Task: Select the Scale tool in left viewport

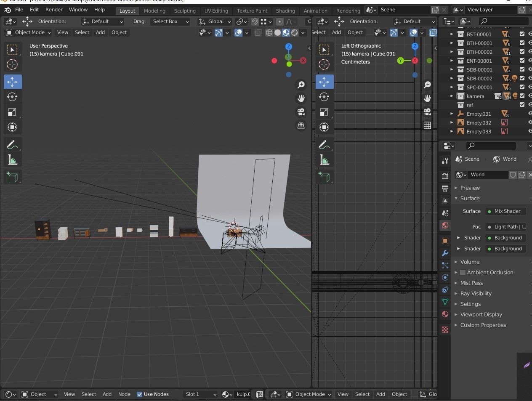Action: [x=12, y=112]
